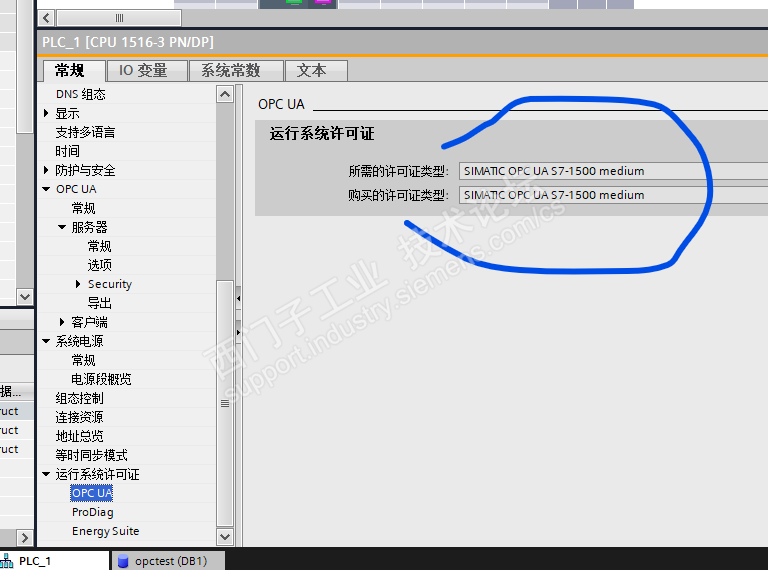This screenshot has height=570, width=768.
Task: Select 支持多语言 in the tree
Action: 85,132
